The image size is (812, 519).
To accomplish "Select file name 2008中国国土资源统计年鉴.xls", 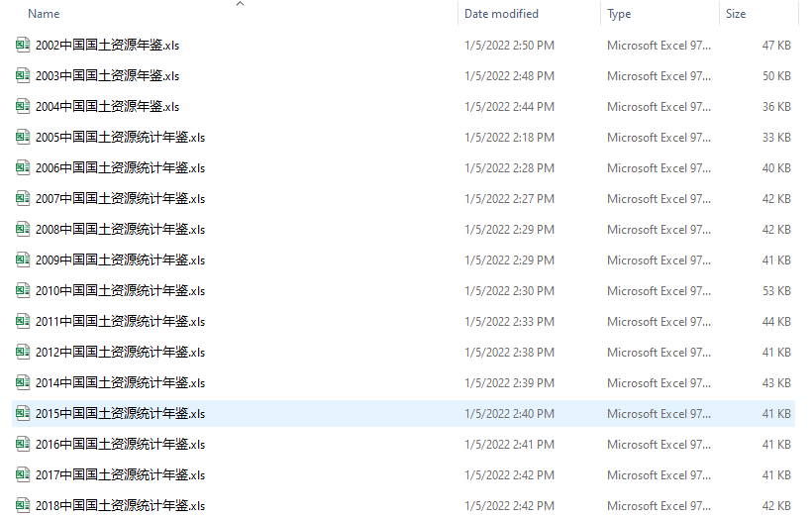I will click(120, 229).
